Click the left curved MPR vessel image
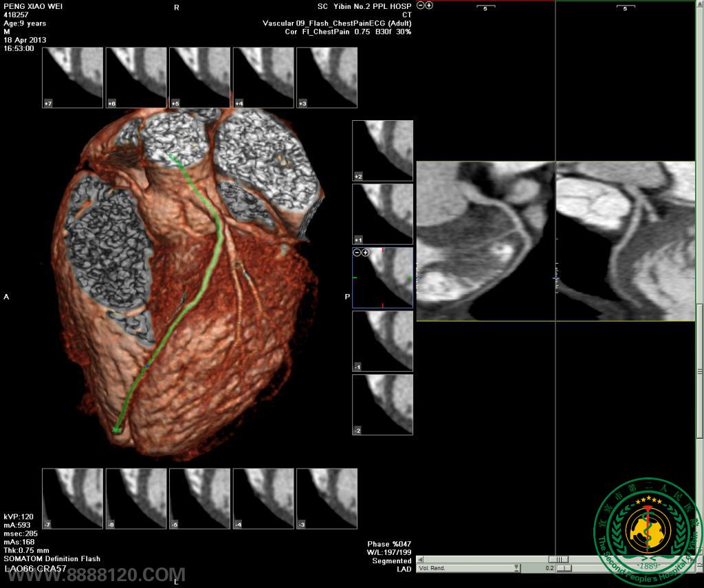 click(x=485, y=241)
